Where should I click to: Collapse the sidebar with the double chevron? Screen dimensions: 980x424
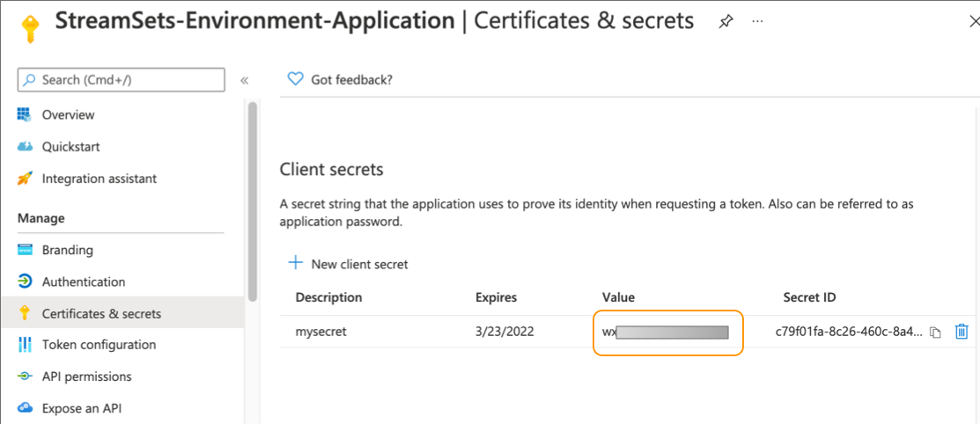click(245, 81)
